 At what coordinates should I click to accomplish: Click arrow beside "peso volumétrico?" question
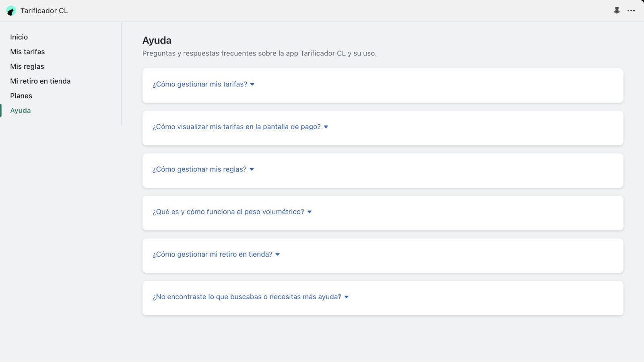[x=310, y=212]
